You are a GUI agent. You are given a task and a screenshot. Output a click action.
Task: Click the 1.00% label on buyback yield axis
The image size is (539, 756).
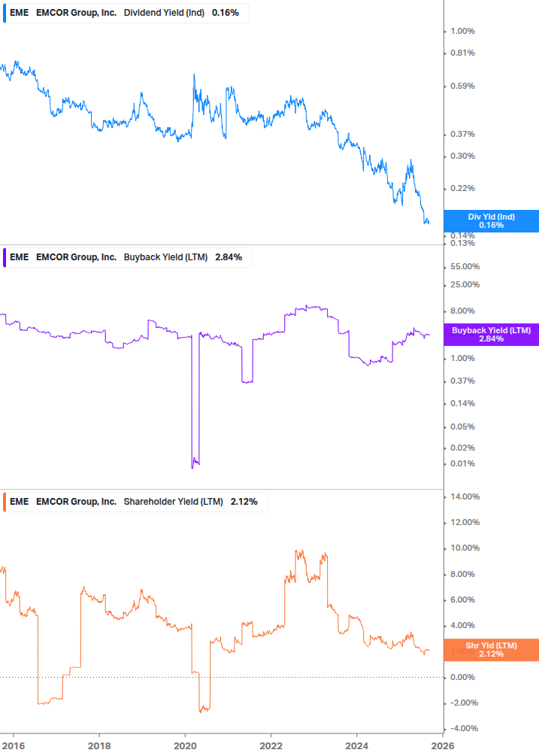coord(462,359)
